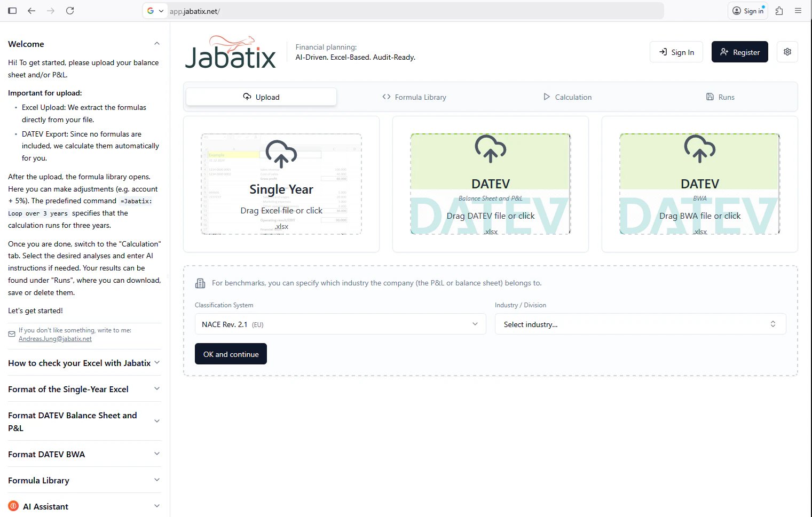Switch to the Runs tab
This screenshot has width=812, height=517.
[x=720, y=97]
